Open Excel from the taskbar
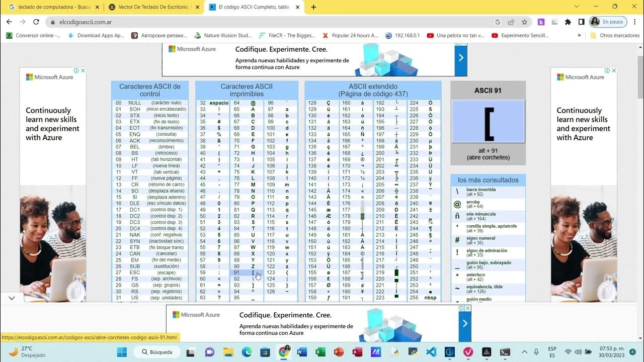Viewport: 644px width, 362px height. pos(320,352)
